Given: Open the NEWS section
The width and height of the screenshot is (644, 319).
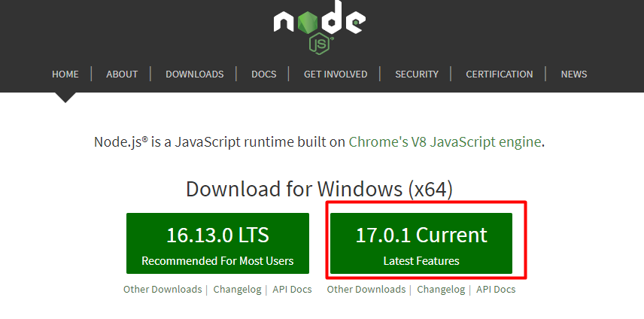Looking at the screenshot, I should point(574,74).
